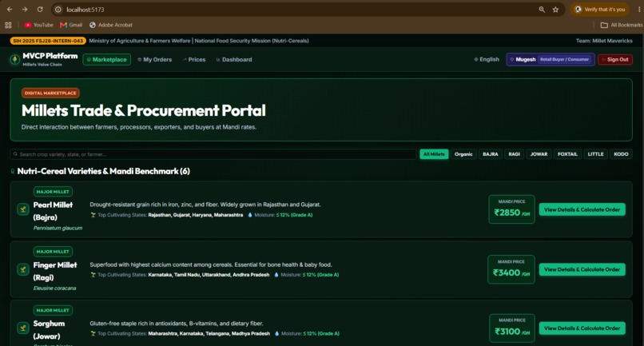This screenshot has width=644, height=346.
Task: Click Sorghum moisture droplet icon
Action: pyautogui.click(x=276, y=334)
